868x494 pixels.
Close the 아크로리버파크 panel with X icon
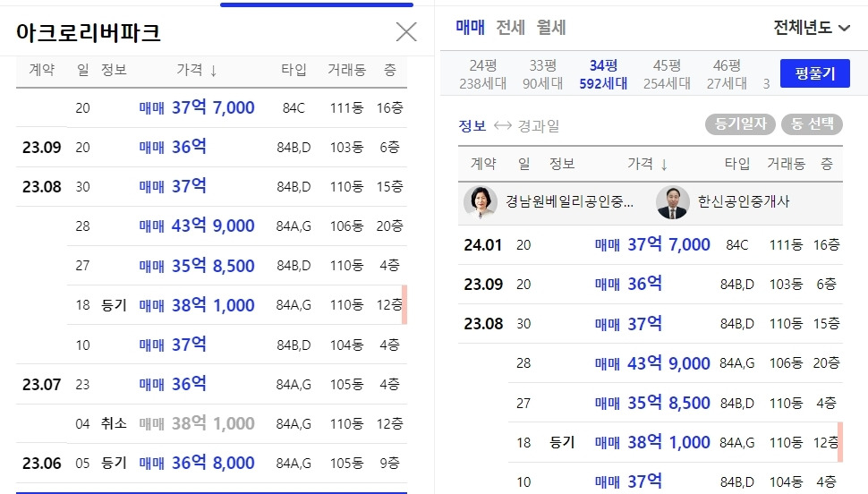click(406, 32)
